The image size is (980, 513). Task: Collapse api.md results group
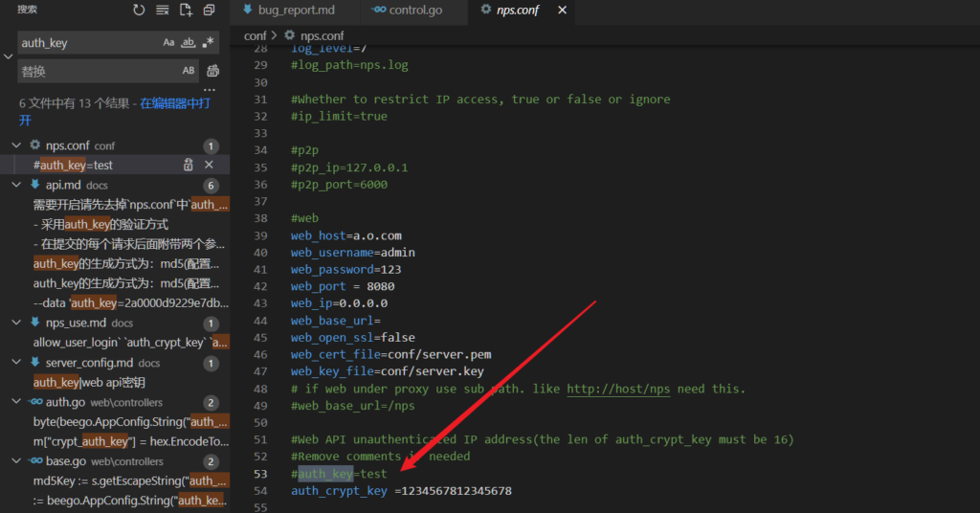(x=16, y=185)
